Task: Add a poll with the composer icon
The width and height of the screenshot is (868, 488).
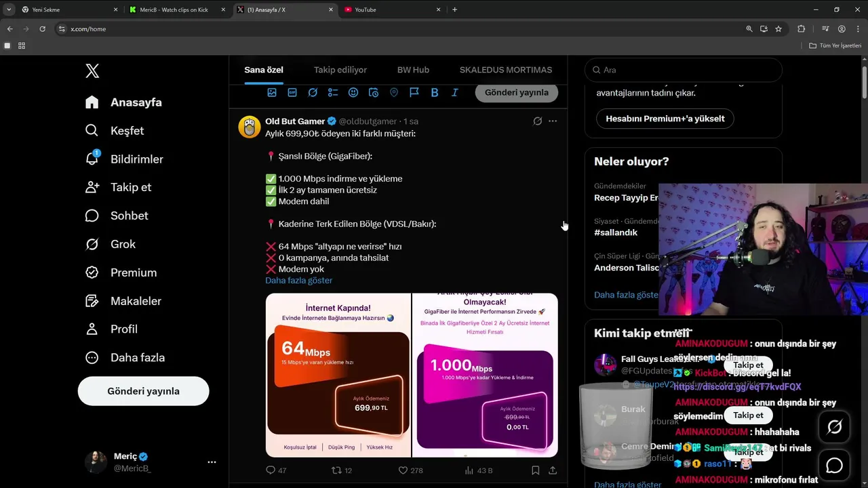Action: [333, 92]
